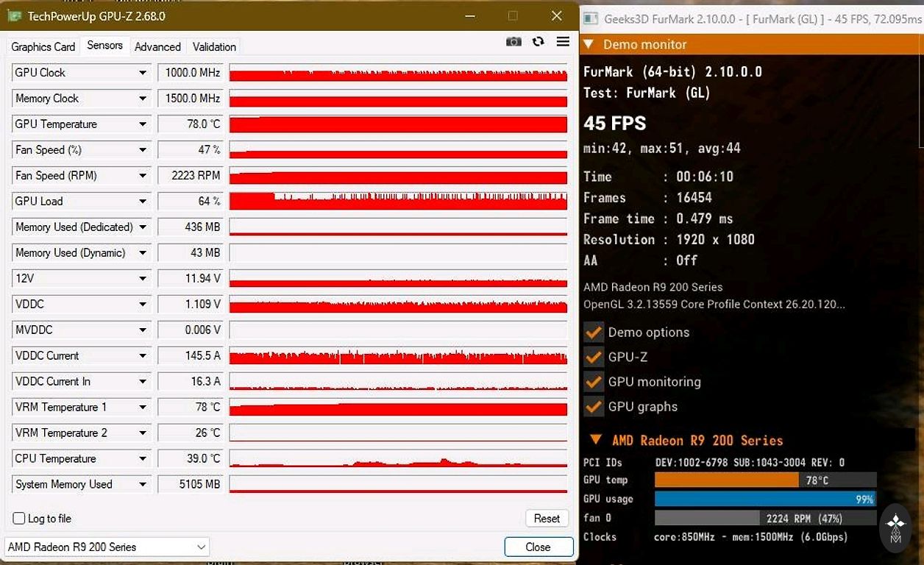The height and width of the screenshot is (565, 924).
Task: Switch to the Graphics Card tab
Action: tap(43, 46)
